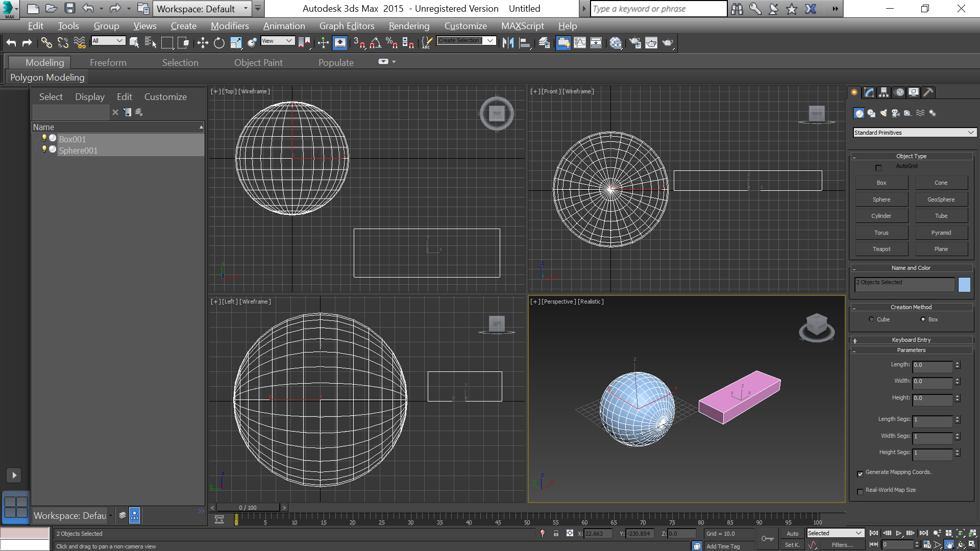Screen dimensions: 980x551
Task: Click the GeoSphere primitive button
Action: click(x=941, y=199)
